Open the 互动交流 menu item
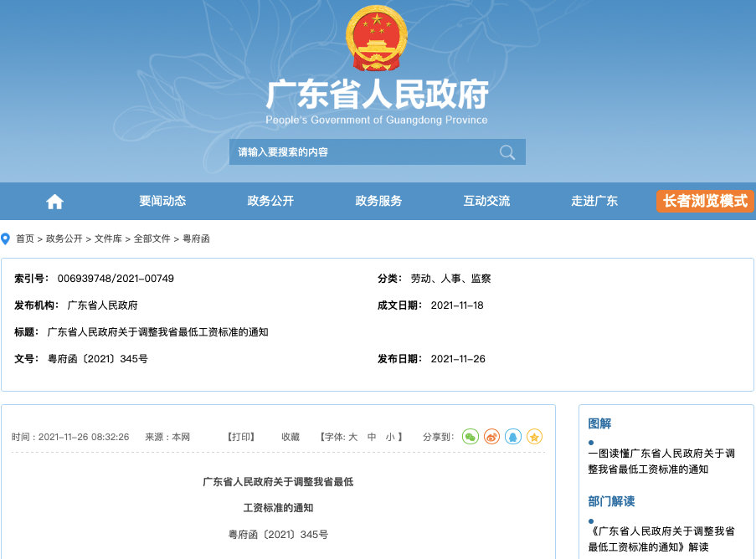Viewport: 756px width, 559px height. [486, 201]
